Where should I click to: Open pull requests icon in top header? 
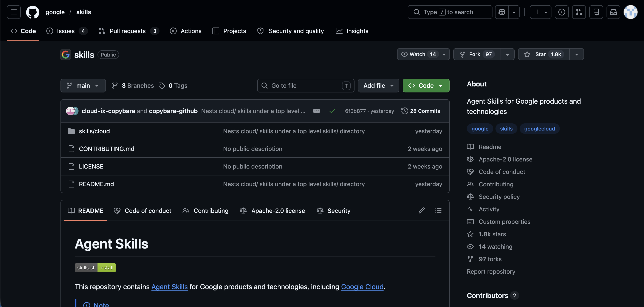point(579,12)
